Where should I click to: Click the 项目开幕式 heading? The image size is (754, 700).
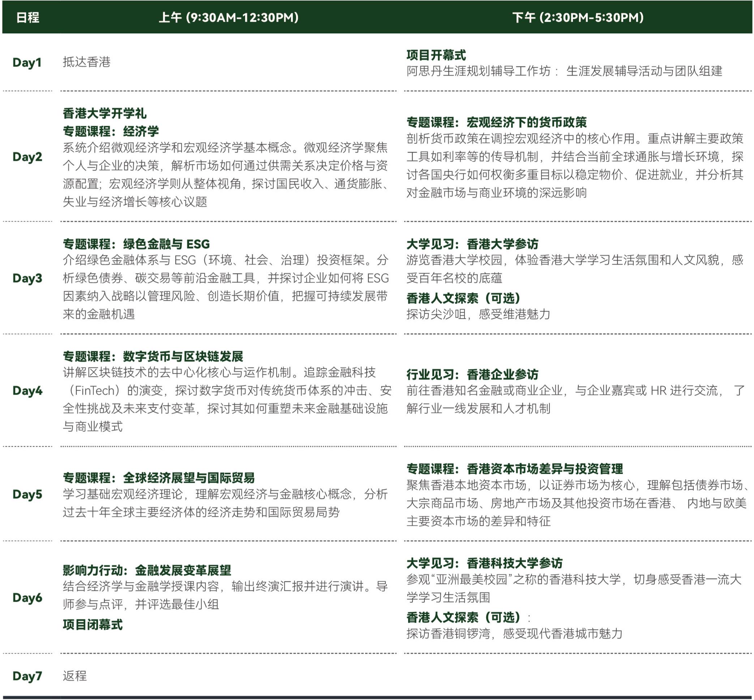pyautogui.click(x=436, y=55)
